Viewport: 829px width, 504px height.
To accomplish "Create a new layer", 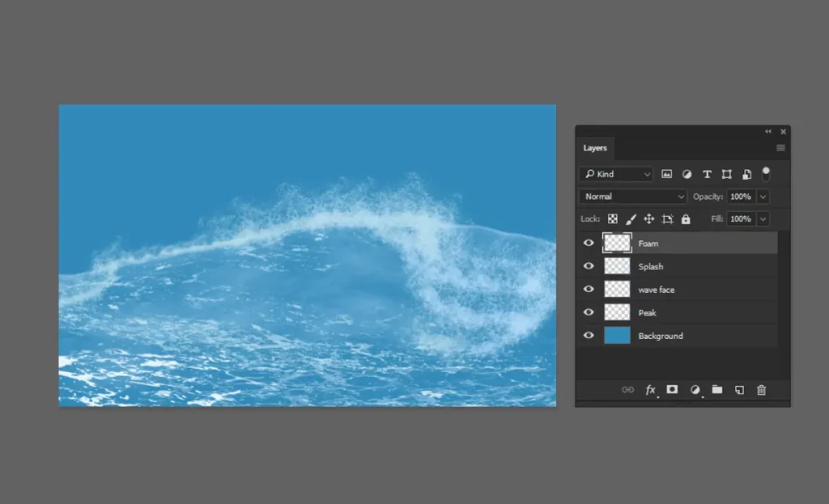I will (738, 390).
